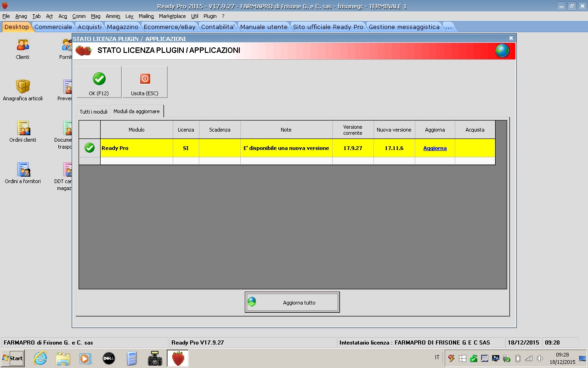
Task: Click the 'E' disponibile una nuova versione' note
Action: (x=286, y=148)
